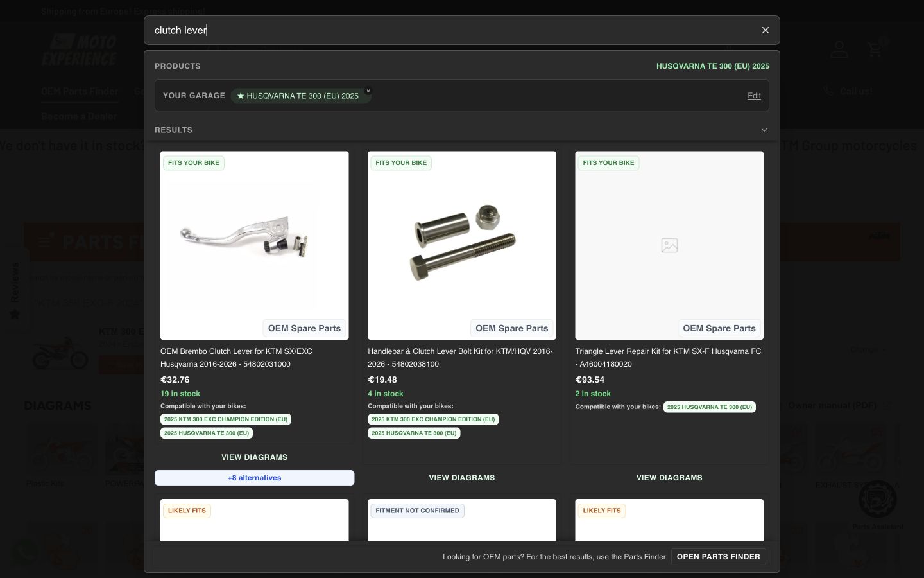
Task: Click the Open Parts Finder button
Action: pos(719,557)
